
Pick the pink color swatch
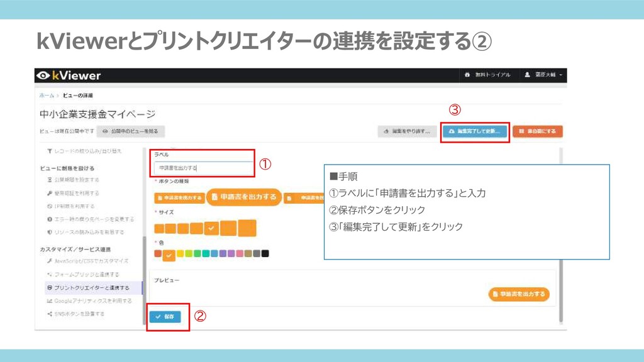click(x=240, y=254)
